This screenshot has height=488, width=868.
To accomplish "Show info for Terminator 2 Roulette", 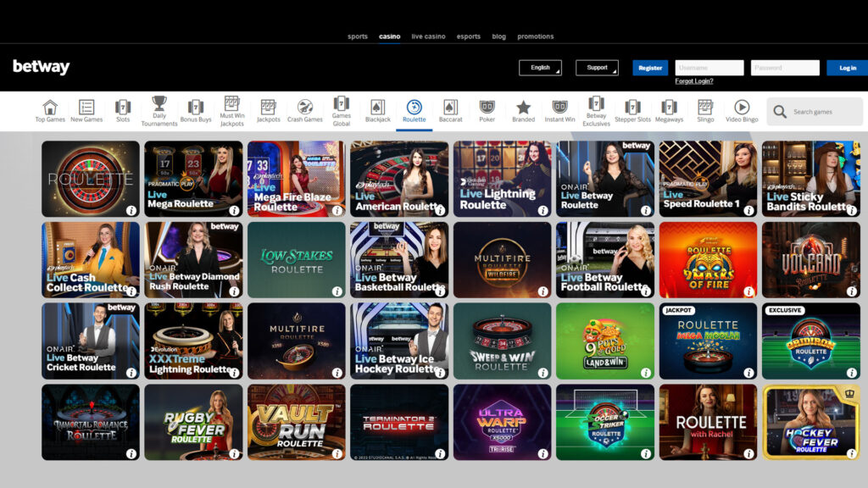I will pos(440,454).
